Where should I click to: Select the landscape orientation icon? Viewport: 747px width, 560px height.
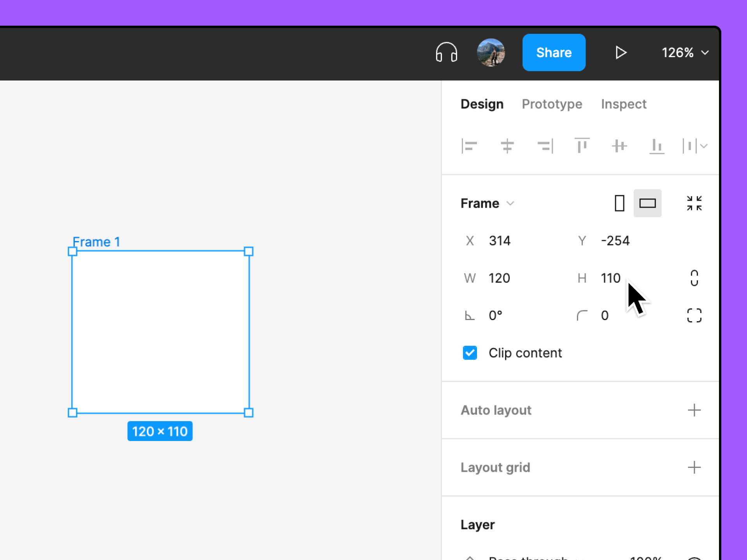[x=647, y=203]
